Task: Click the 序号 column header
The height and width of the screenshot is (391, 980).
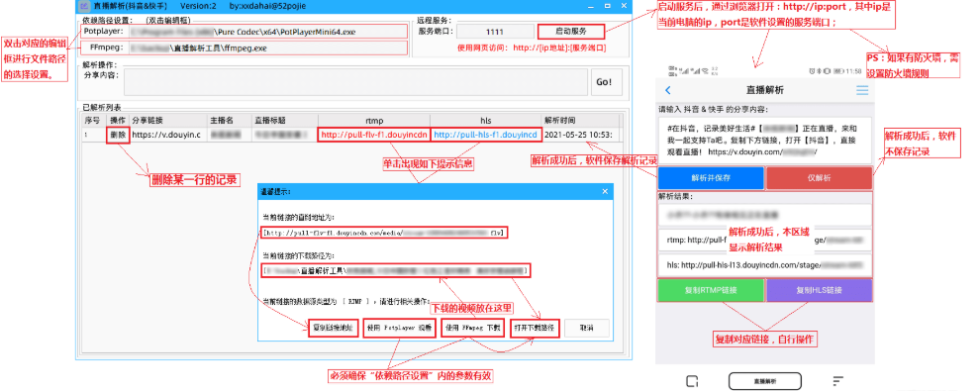Action: click(94, 120)
